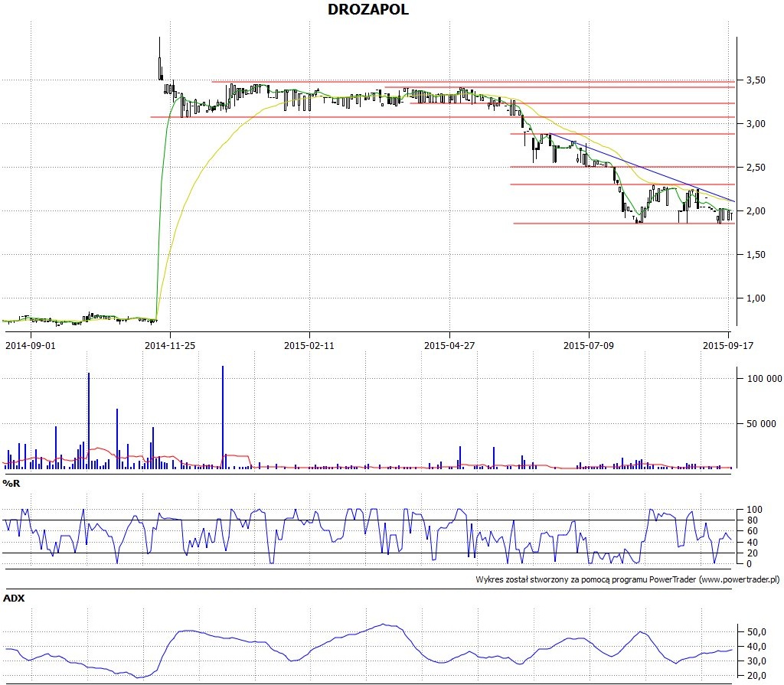Click the 20 level on %R axis
Screen dimensions: 784x685
752,553
